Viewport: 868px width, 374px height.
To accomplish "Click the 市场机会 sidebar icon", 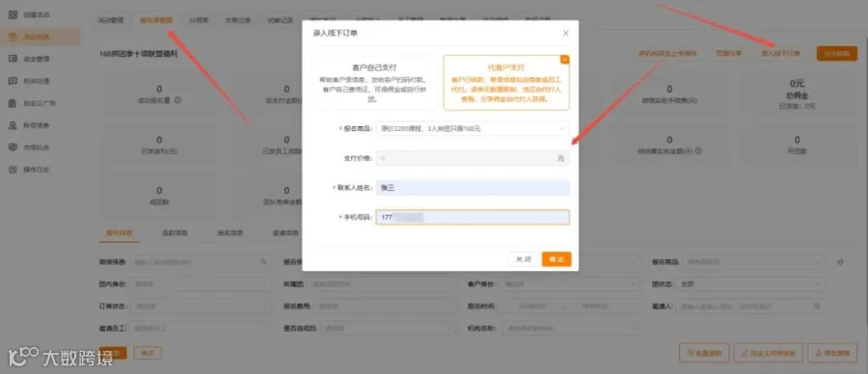I will (x=13, y=147).
